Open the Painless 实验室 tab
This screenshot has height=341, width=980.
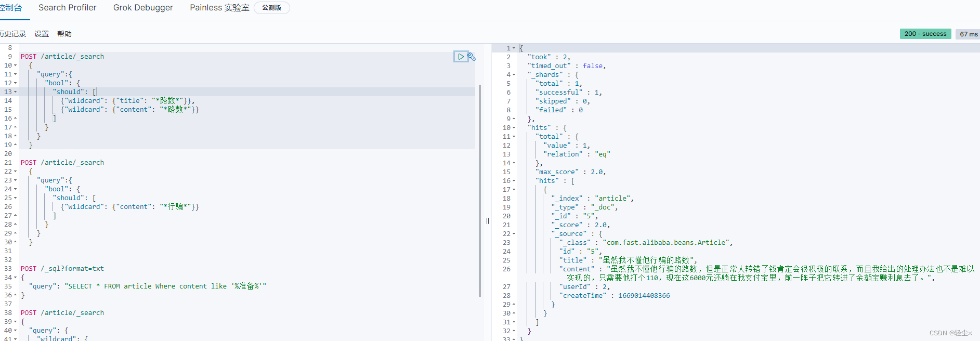pyautogui.click(x=219, y=8)
